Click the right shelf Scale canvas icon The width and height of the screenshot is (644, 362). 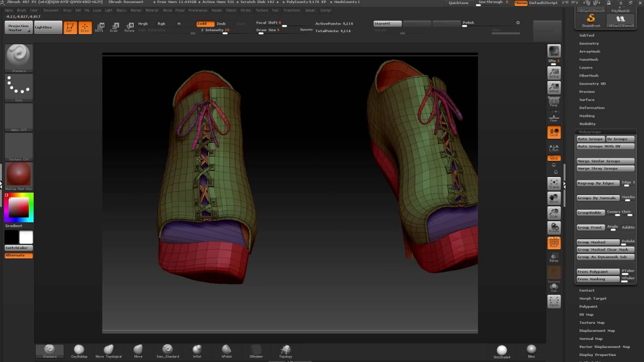554,213
